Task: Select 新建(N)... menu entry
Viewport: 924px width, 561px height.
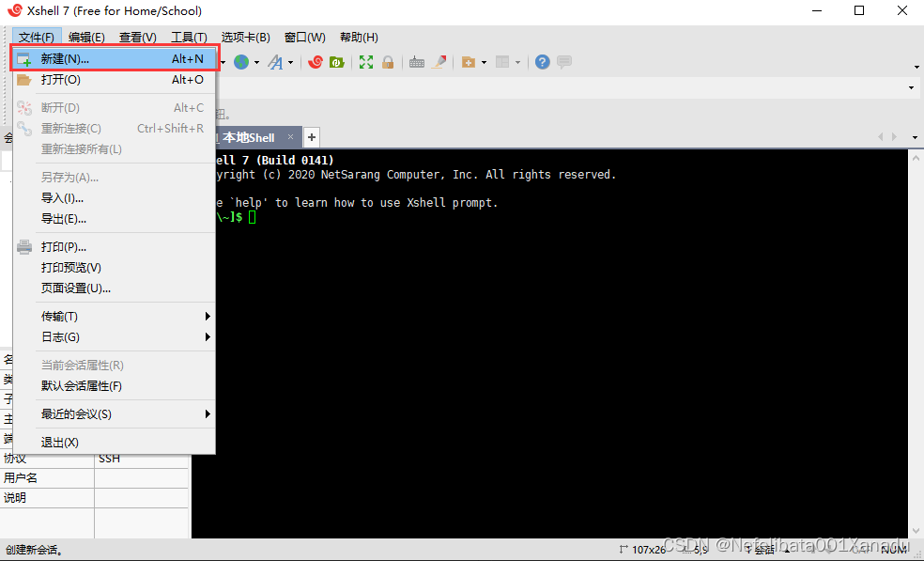Action: pyautogui.click(x=115, y=59)
